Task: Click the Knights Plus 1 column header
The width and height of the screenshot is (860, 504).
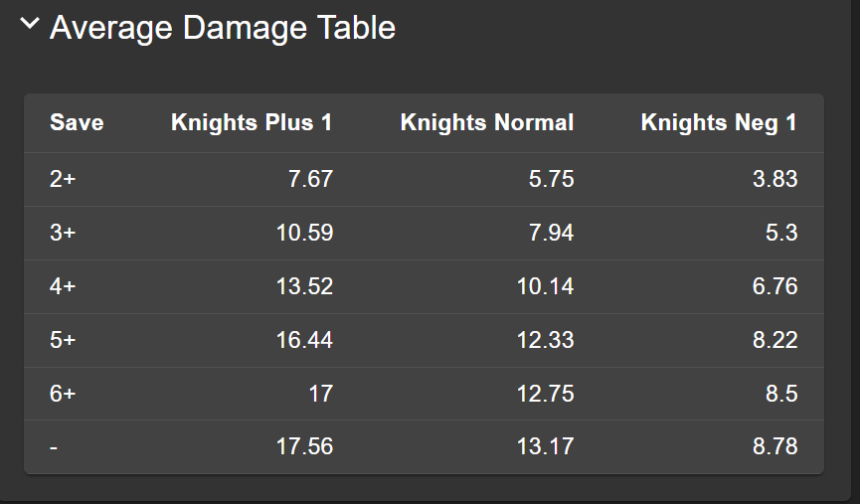Action: coord(252,123)
